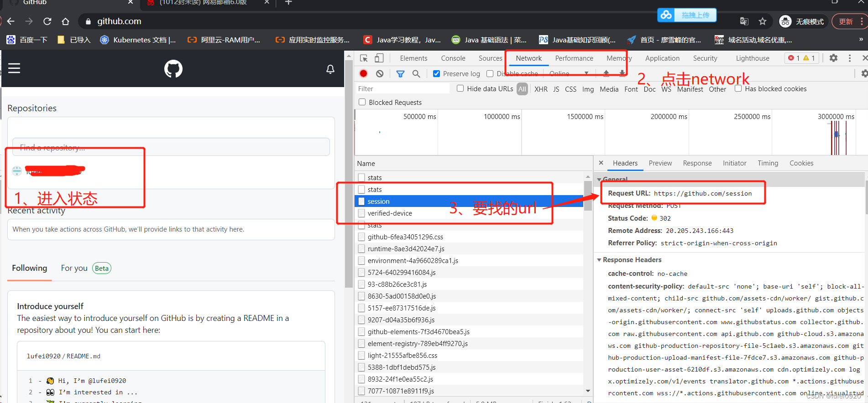The width and height of the screenshot is (868, 403).
Task: Open the DevTools three-dot customize menu
Action: (x=849, y=58)
